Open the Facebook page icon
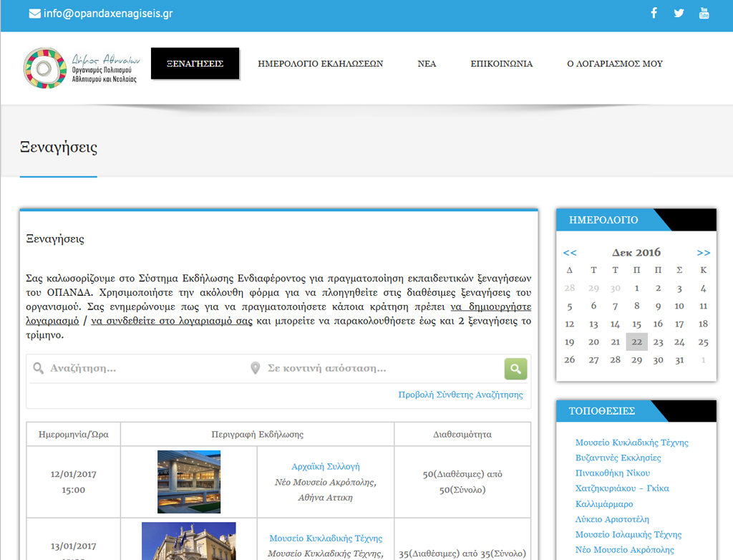The width and height of the screenshot is (733, 560). pyautogui.click(x=654, y=13)
